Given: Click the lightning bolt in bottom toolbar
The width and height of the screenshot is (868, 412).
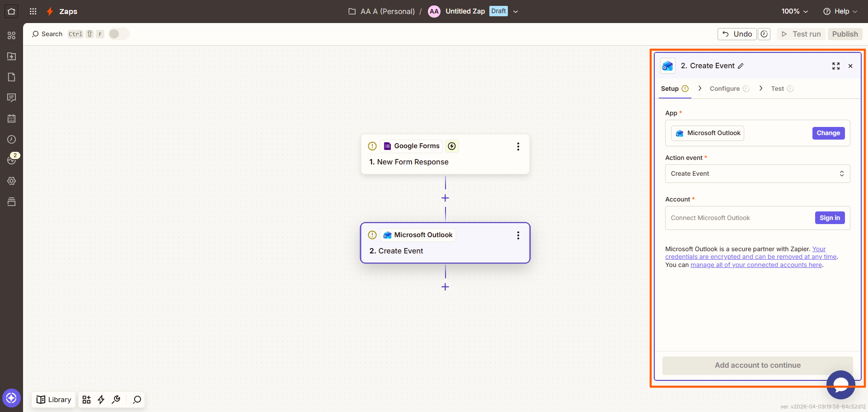Looking at the screenshot, I should point(101,399).
